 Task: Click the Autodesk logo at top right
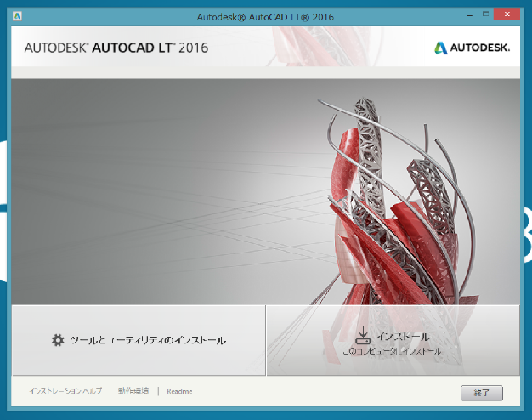point(472,48)
